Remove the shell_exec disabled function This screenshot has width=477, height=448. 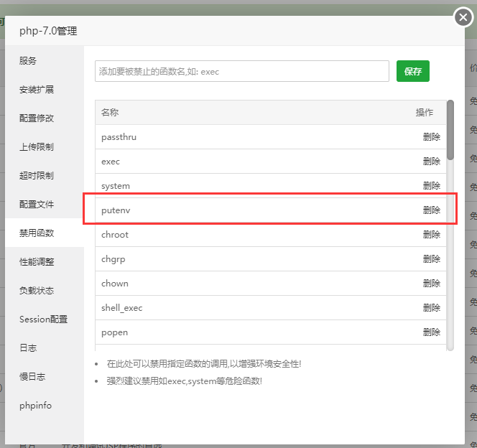[x=431, y=308]
